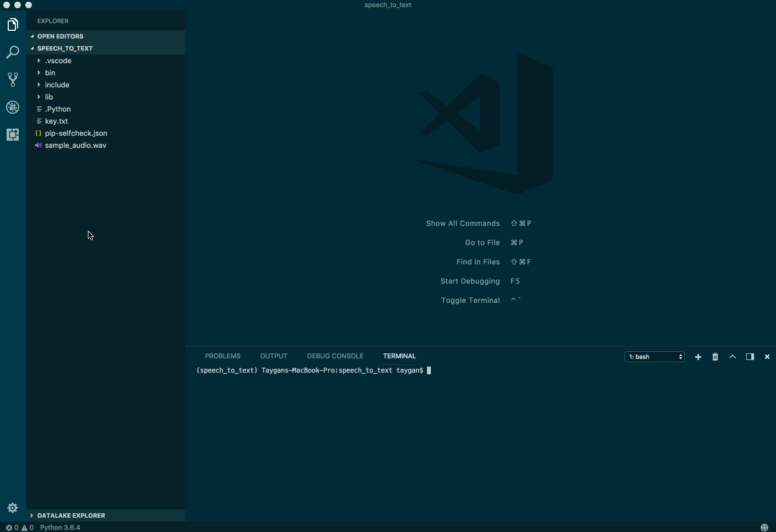This screenshot has width=776, height=532.
Task: Click the EXPLORER sidebar title
Action: [53, 21]
